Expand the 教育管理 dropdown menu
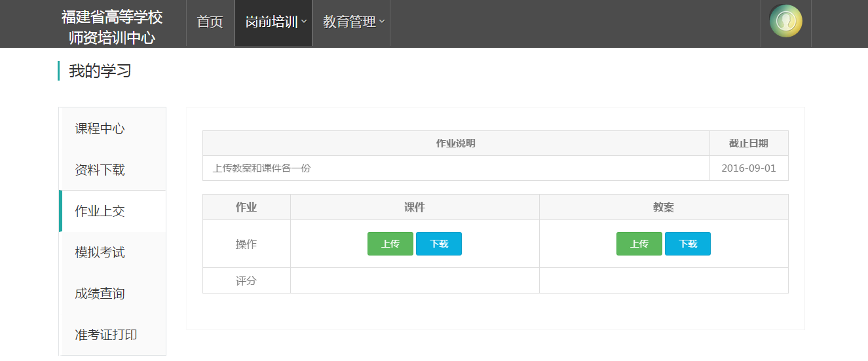 point(352,22)
